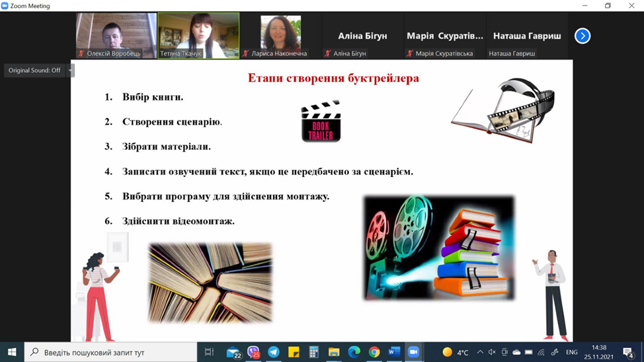Screen dimensions: 644x362
Task: Expand the hidden system tray icons
Action: (x=480, y=352)
